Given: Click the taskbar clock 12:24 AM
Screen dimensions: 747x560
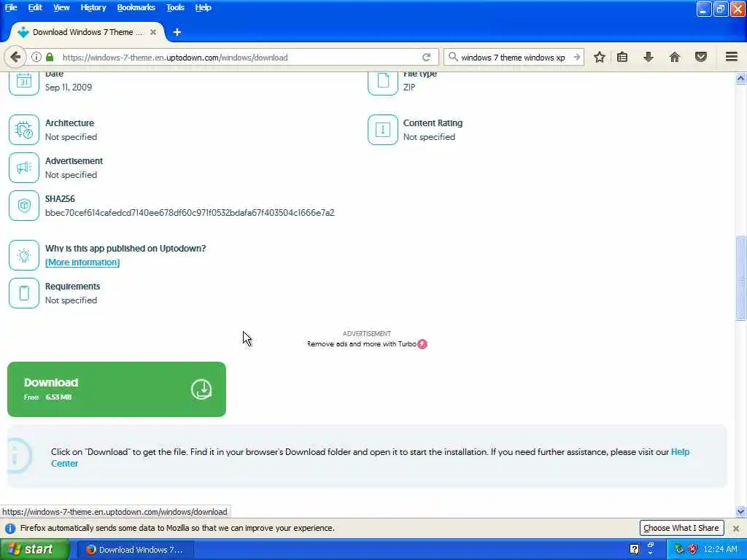Looking at the screenshot, I should (720, 549).
